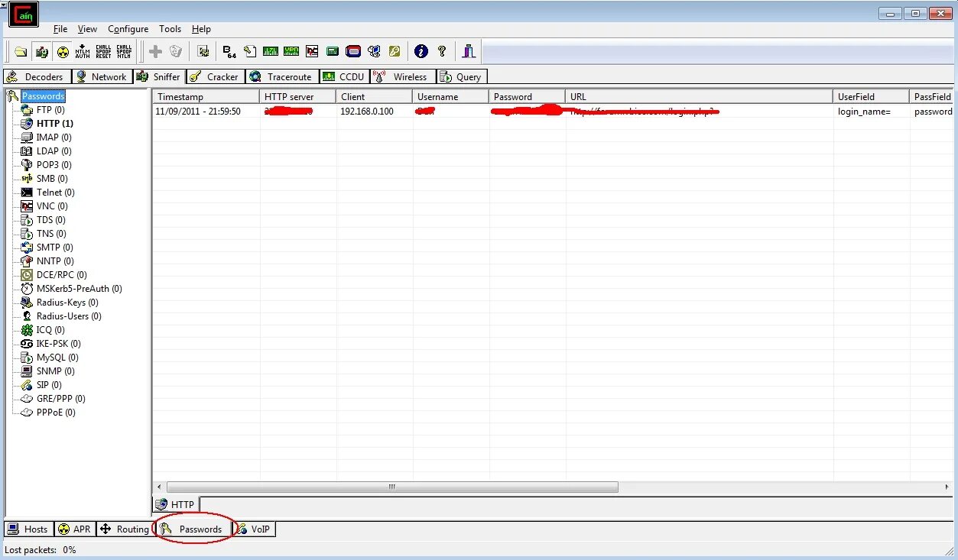Select POP3 (0) in the tree

tap(54, 165)
